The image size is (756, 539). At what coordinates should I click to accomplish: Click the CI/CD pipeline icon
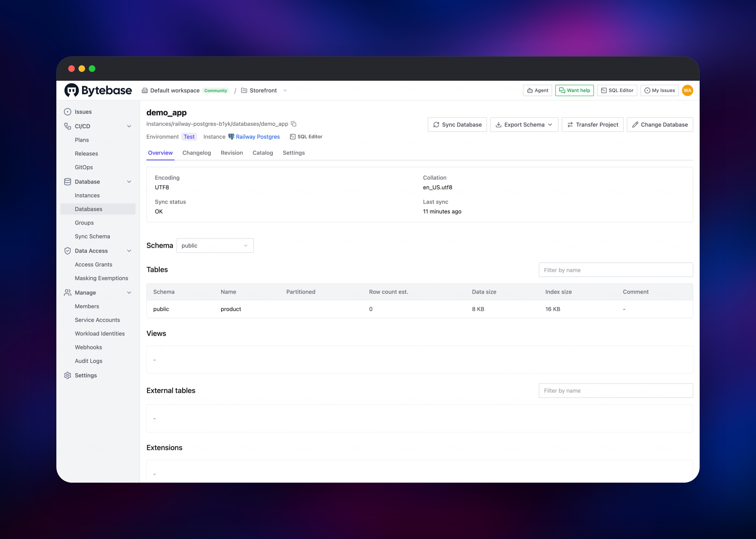coord(68,126)
